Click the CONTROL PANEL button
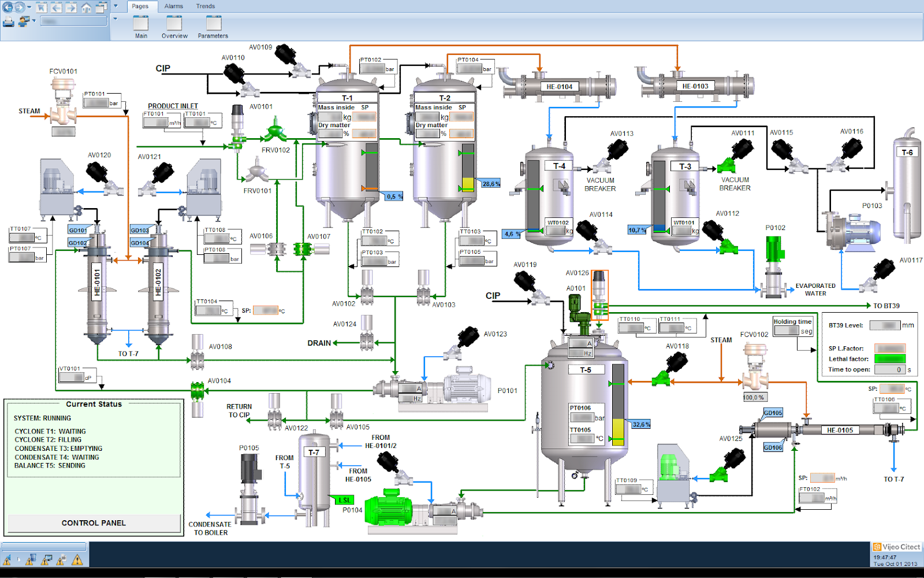This screenshot has width=924, height=578. (93, 523)
